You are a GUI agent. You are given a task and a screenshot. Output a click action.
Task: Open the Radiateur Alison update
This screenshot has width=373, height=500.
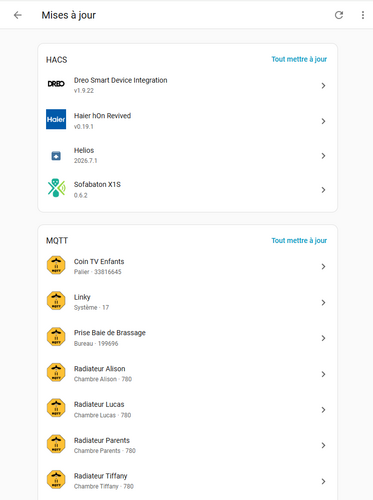point(188,374)
